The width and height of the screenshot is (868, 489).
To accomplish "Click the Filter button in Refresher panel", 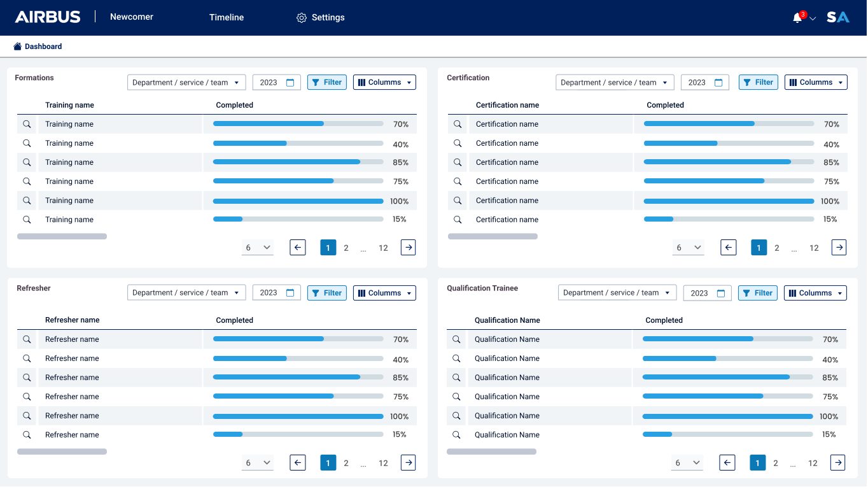I will (327, 293).
